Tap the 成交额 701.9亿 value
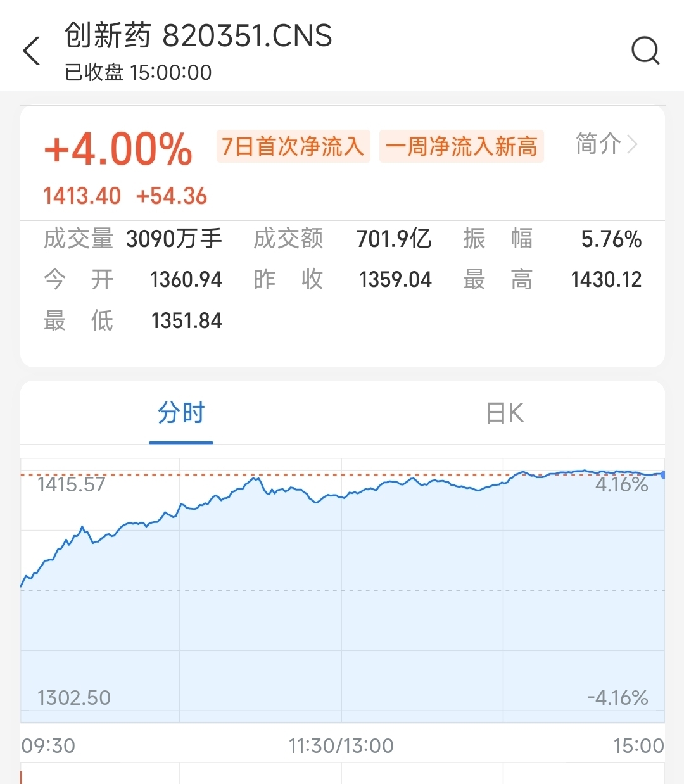Image resolution: width=684 pixels, height=784 pixels. coord(393,239)
